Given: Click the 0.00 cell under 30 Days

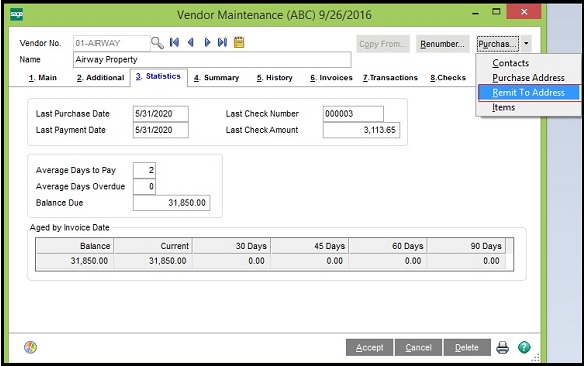Looking at the screenshot, I should click(232, 261).
